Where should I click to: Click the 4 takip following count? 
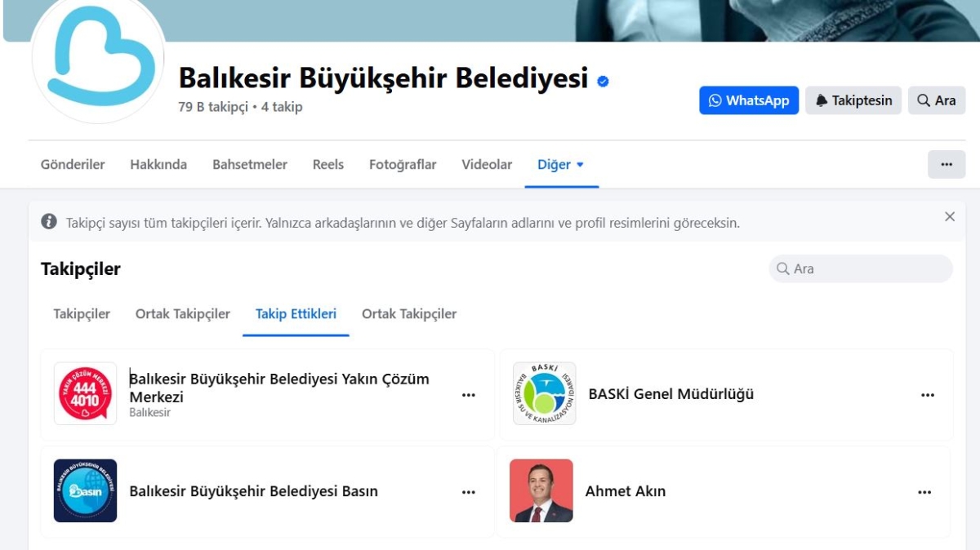[x=282, y=107]
